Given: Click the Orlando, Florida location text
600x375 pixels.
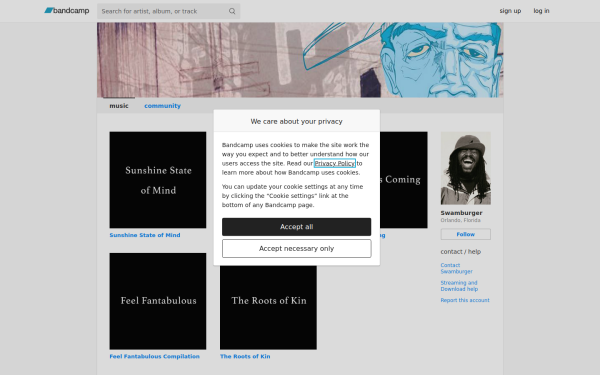Looking at the screenshot, I should pos(460,220).
